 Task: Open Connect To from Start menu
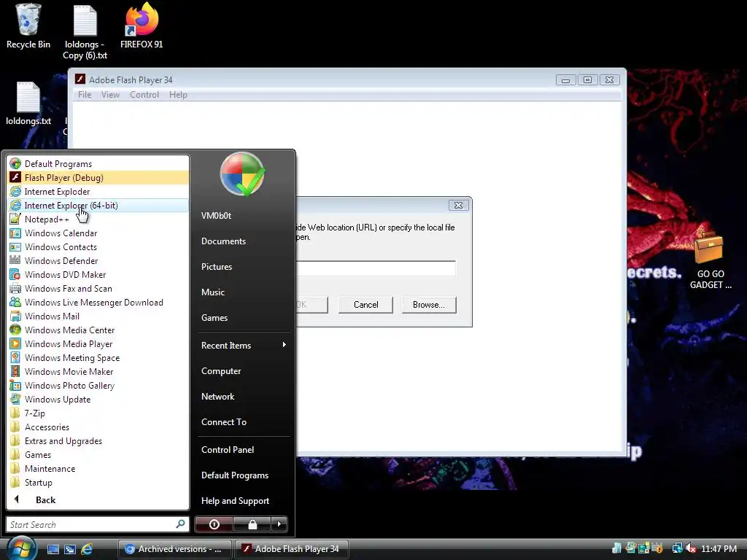(243, 422)
